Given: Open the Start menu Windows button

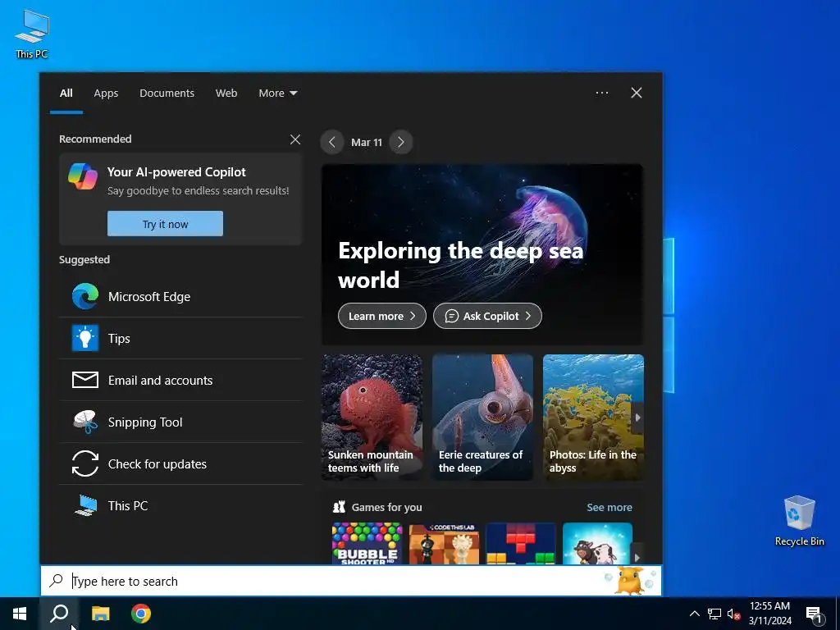Looking at the screenshot, I should [x=20, y=614].
